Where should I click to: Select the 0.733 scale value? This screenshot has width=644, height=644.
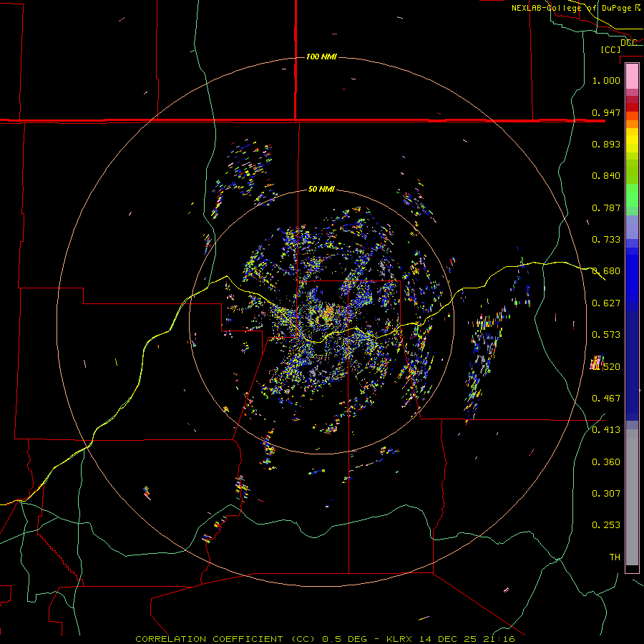point(606,240)
